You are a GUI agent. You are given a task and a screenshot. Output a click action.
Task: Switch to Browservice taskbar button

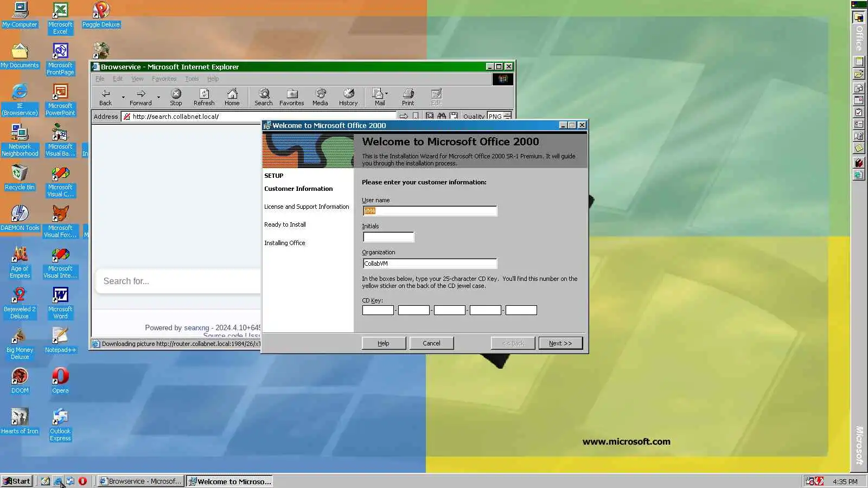(141, 481)
